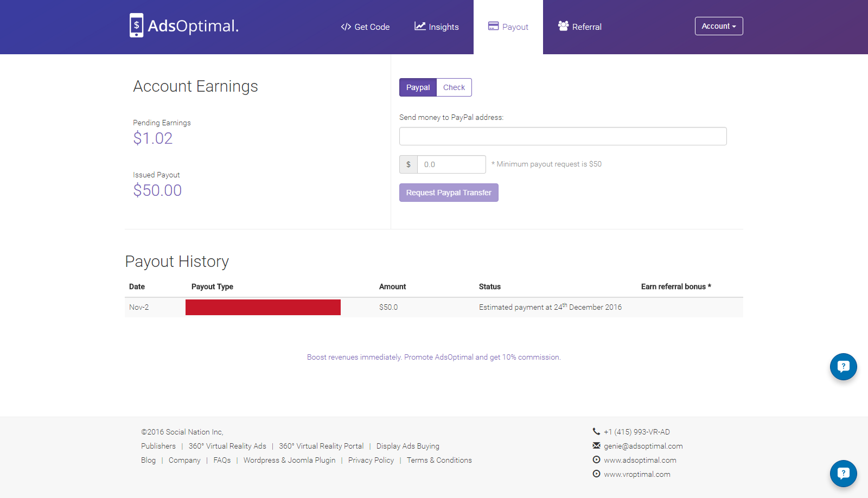
Task: Click the Amount column header
Action: click(x=392, y=286)
